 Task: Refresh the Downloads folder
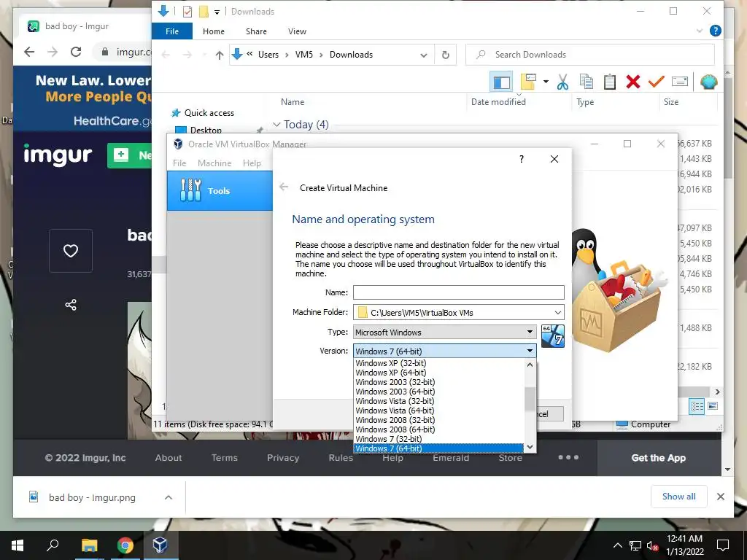[x=446, y=55]
